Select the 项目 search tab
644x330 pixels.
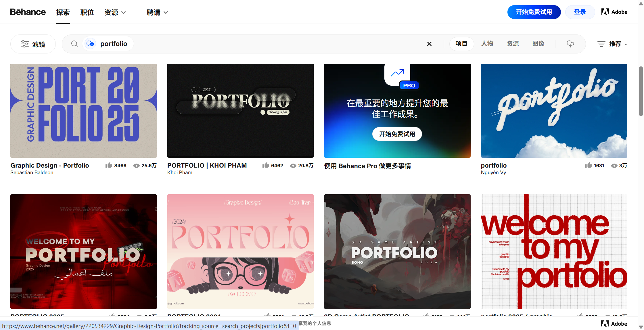(461, 44)
